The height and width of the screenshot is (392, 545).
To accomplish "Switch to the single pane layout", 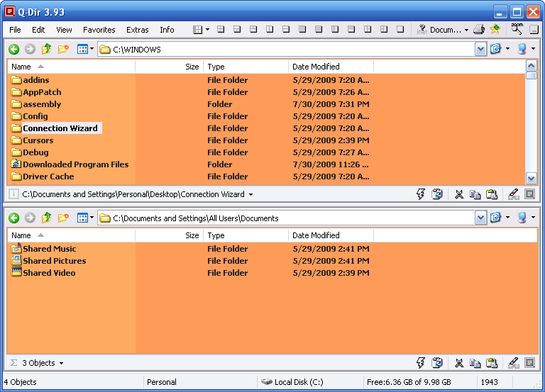I will point(400,30).
